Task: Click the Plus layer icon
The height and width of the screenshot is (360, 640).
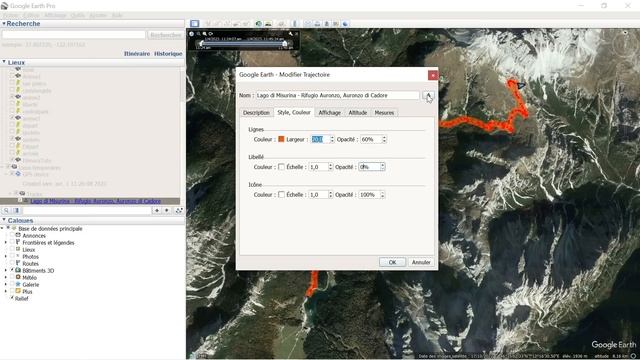Action: point(18,291)
